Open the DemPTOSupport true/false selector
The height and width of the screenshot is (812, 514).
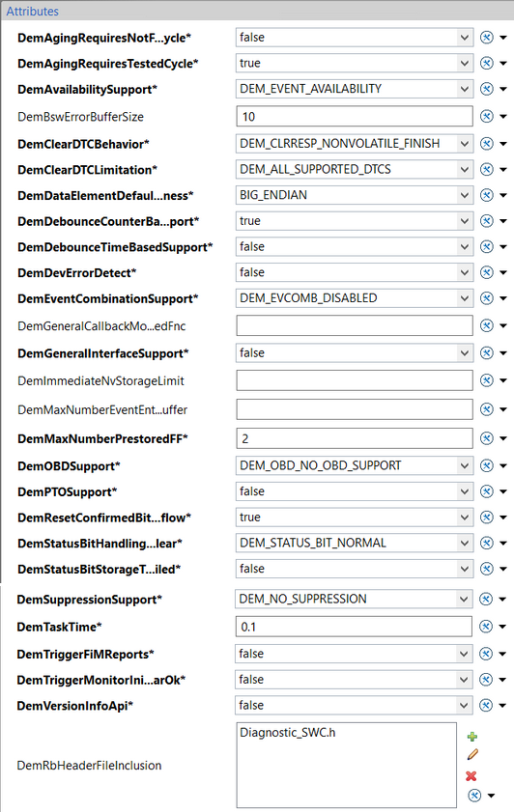355,491
